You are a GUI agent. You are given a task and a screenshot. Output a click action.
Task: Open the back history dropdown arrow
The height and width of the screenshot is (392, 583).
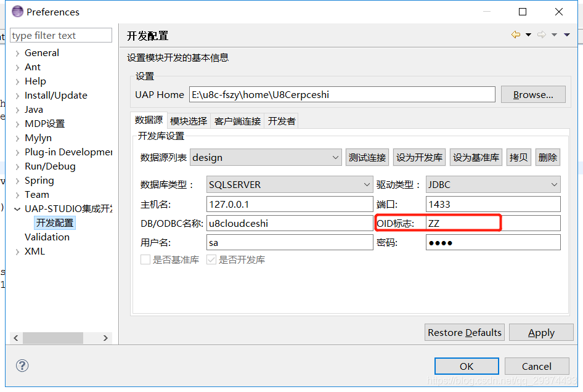tap(528, 35)
